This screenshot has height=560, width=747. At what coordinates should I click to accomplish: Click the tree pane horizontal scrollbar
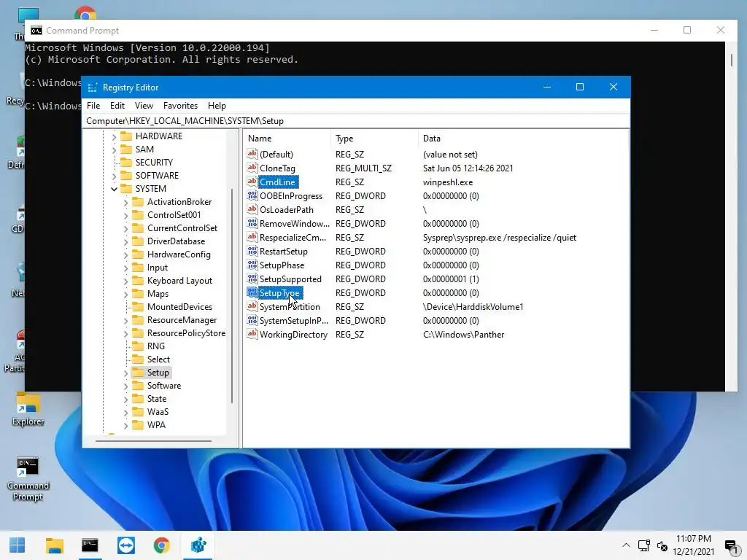coord(153,441)
